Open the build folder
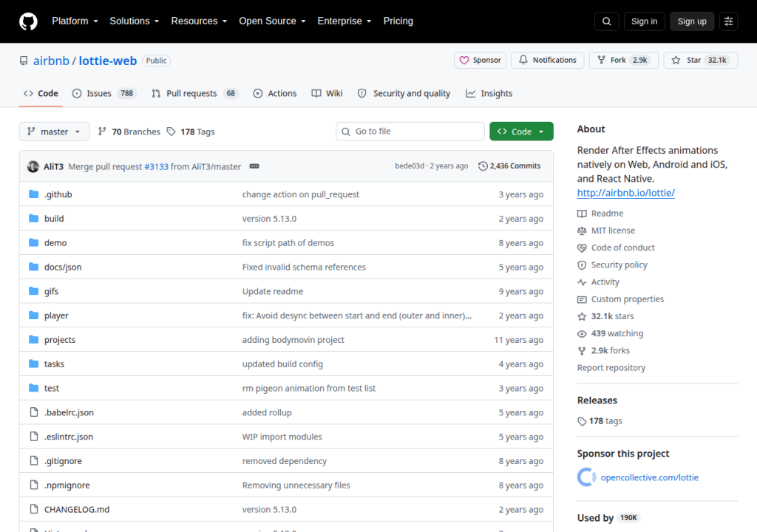The width and height of the screenshot is (757, 532). tap(54, 219)
